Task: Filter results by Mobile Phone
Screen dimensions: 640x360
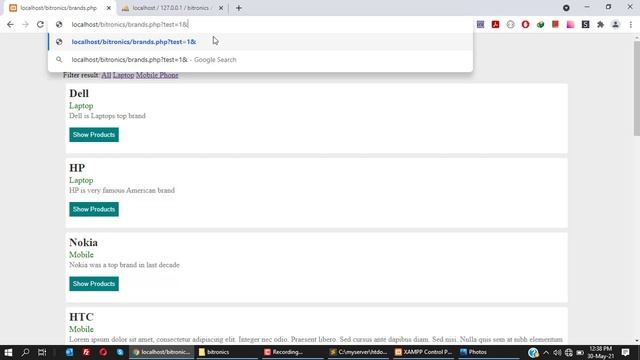Action: pos(157,75)
